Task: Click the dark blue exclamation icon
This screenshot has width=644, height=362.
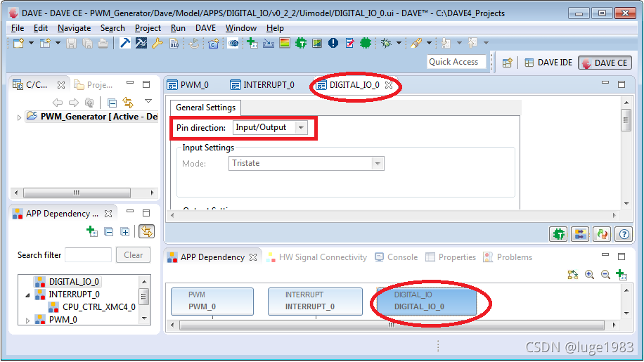Action: coord(333,43)
